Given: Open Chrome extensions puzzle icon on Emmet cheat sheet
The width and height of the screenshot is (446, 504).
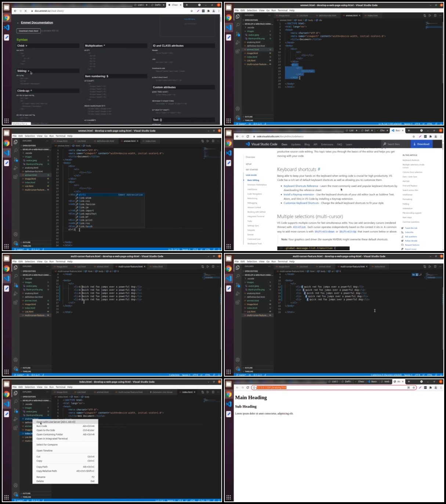Looking at the screenshot, I should click(209, 11).
